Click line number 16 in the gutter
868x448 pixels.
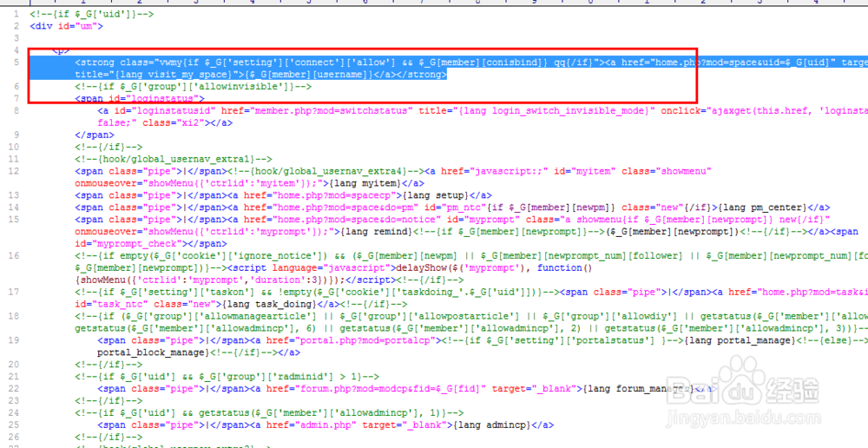[13, 256]
